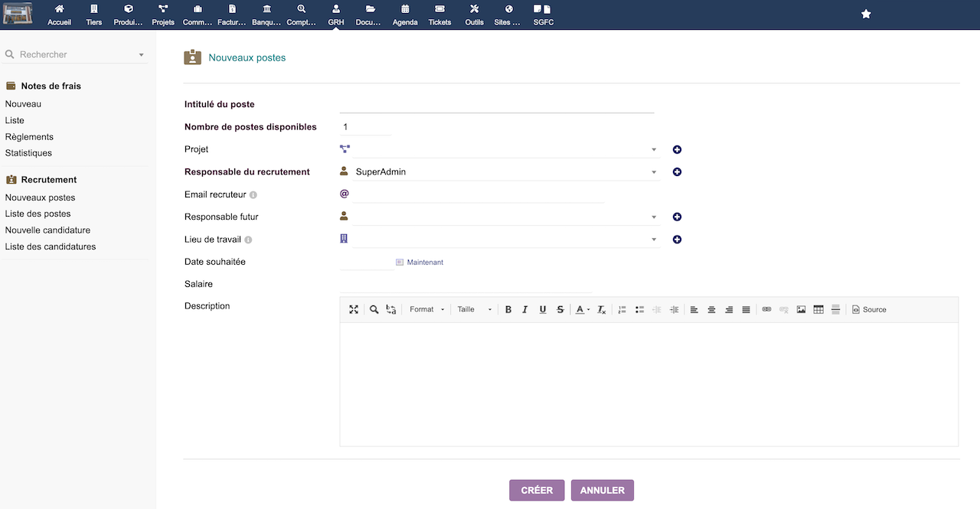Add new work location with plus icon

pos(677,240)
